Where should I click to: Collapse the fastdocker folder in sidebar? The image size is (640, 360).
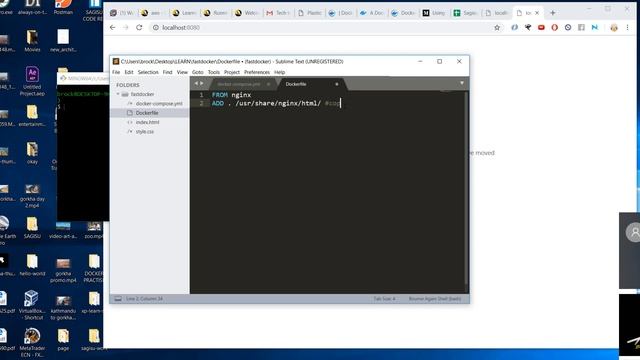[x=118, y=94]
